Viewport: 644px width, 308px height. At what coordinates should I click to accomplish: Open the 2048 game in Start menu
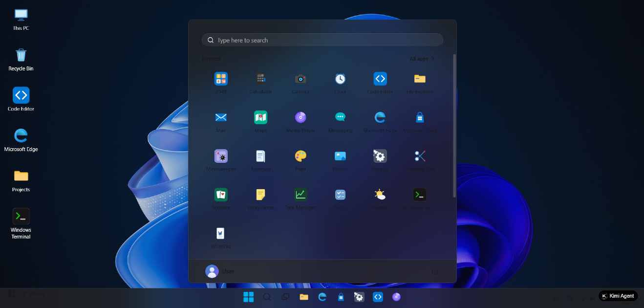click(221, 83)
